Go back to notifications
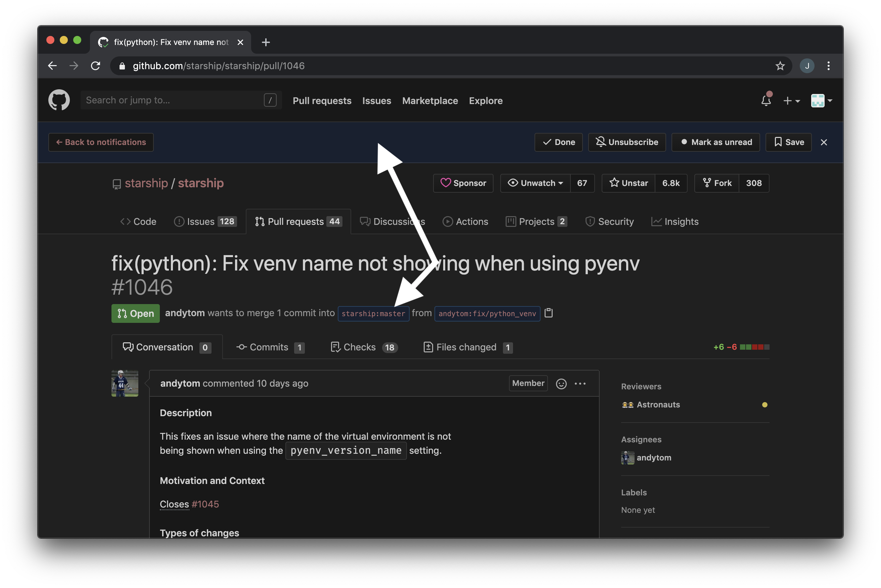Image resolution: width=881 pixels, height=588 pixels. 101,142
